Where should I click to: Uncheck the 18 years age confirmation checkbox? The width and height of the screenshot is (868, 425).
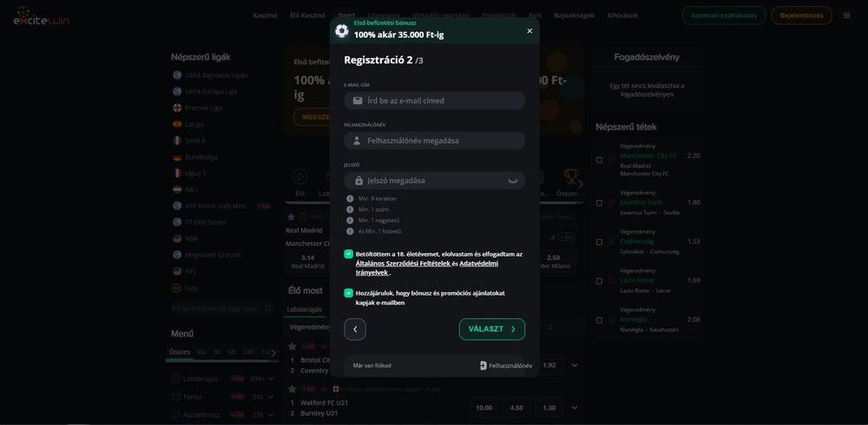click(349, 254)
